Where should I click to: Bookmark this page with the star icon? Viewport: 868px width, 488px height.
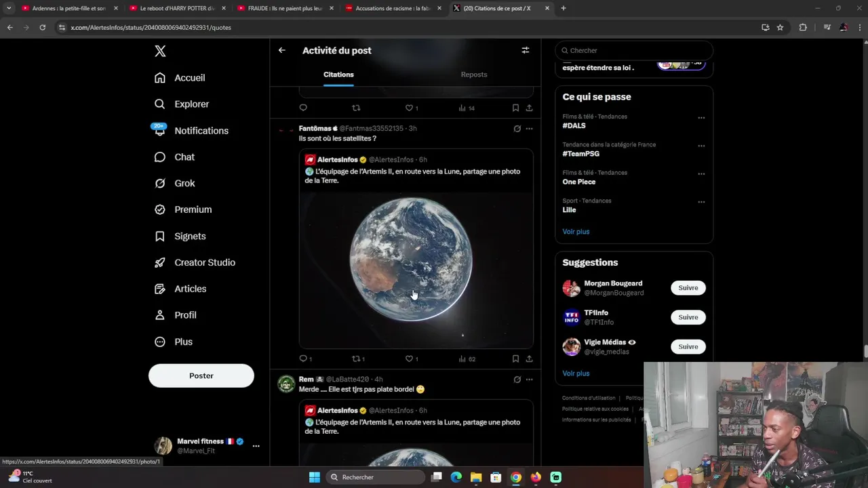pos(780,27)
